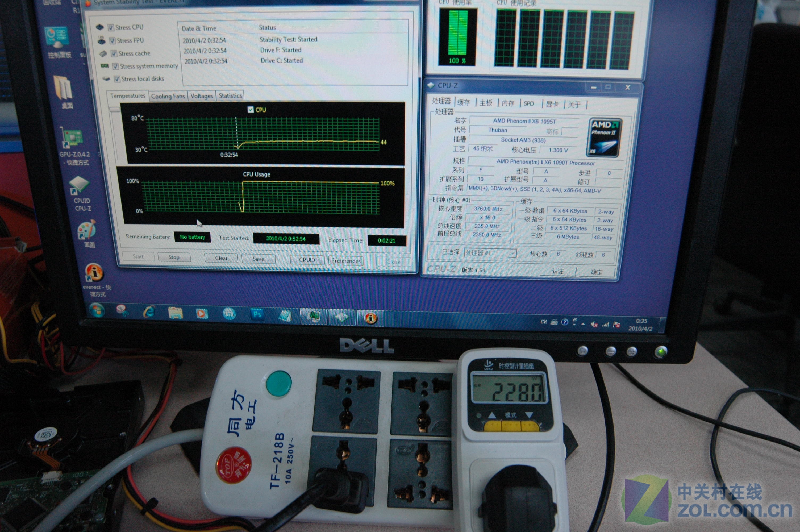Open Windows Explorer from the taskbar
This screenshot has height=532, width=800.
pyautogui.click(x=175, y=313)
